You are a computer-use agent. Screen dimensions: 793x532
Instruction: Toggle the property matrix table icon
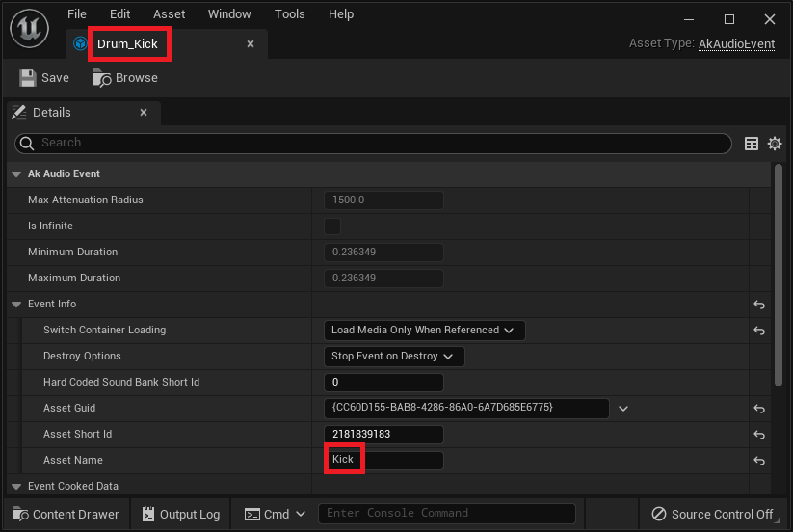(752, 144)
